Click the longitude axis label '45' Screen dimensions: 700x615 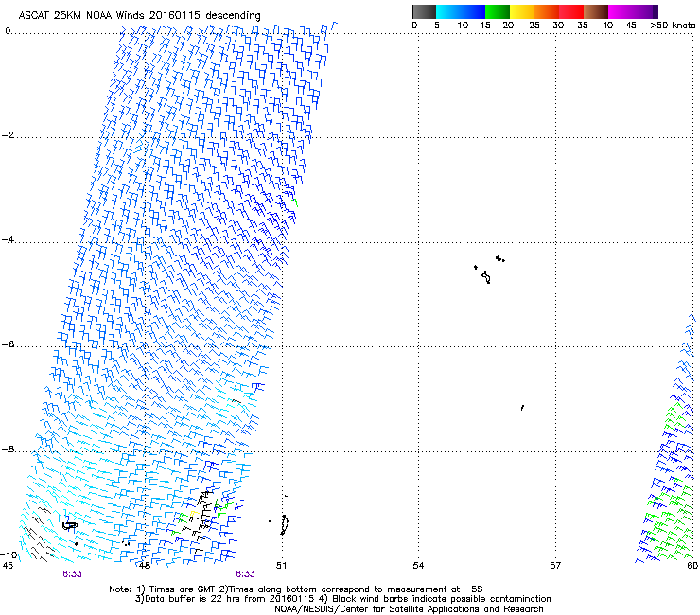point(8,566)
